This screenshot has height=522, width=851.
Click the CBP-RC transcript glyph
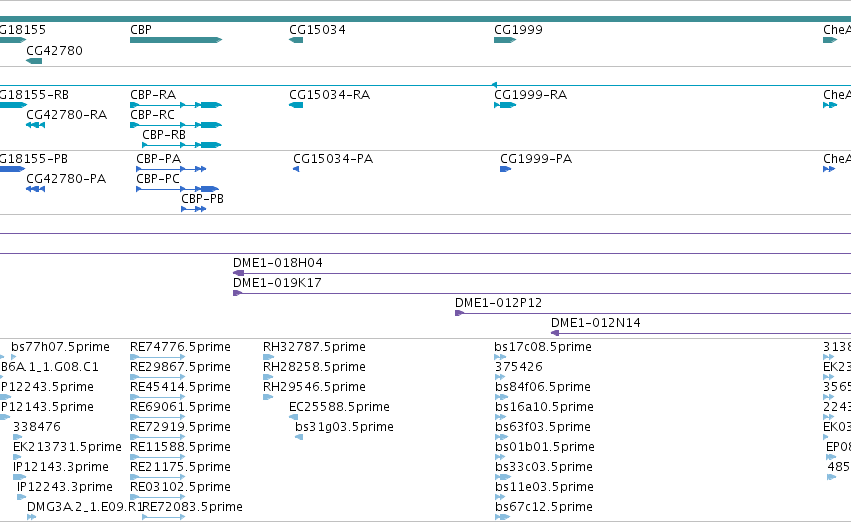coord(176,125)
